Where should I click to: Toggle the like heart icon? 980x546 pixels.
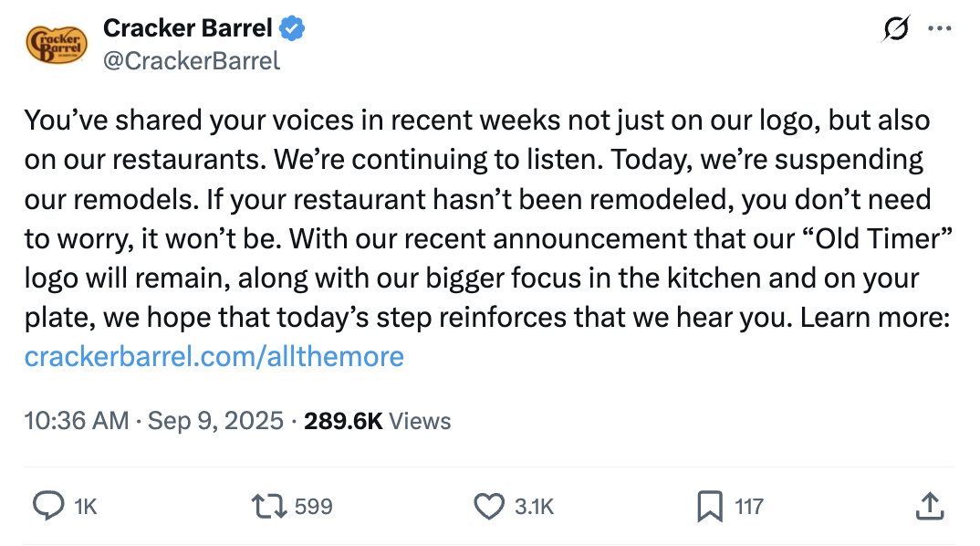(x=490, y=506)
